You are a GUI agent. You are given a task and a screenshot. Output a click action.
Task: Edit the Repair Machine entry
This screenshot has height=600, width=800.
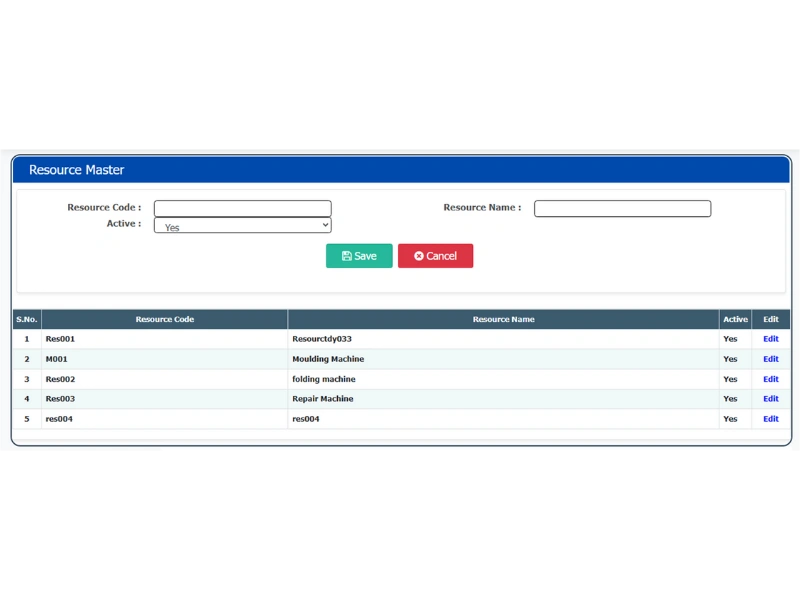770,398
